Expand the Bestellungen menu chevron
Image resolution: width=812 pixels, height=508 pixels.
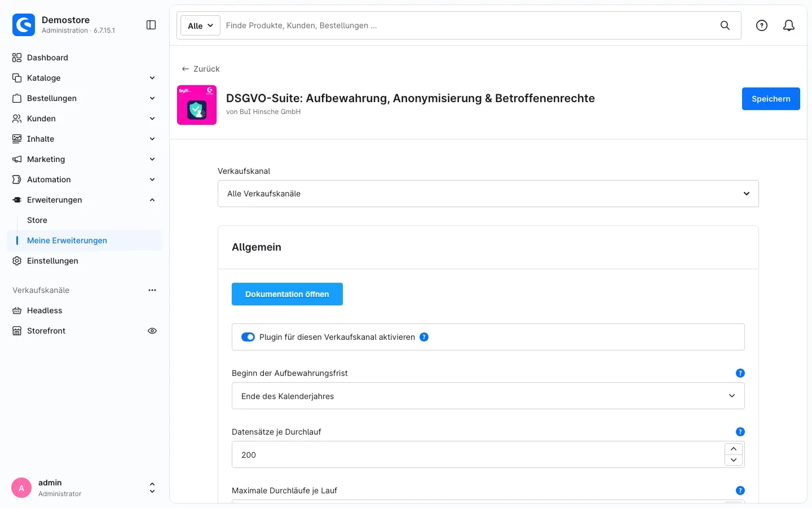pos(152,98)
